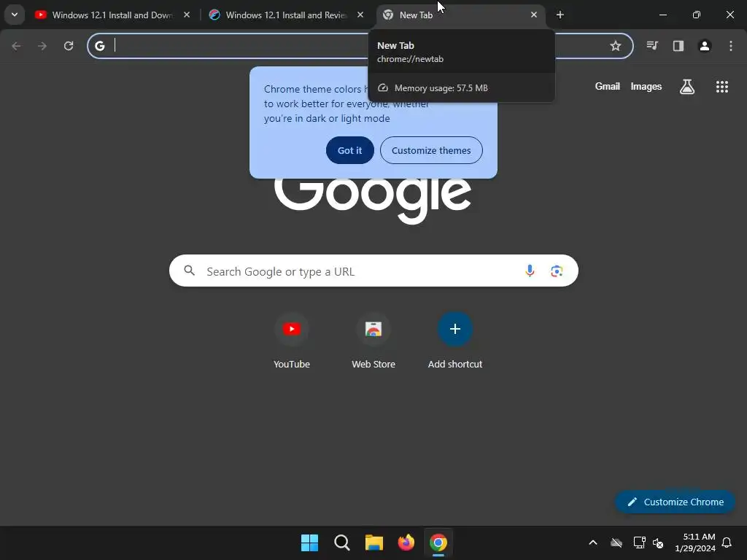Close the New Tab tab
This screenshot has width=747, height=560.
point(534,15)
